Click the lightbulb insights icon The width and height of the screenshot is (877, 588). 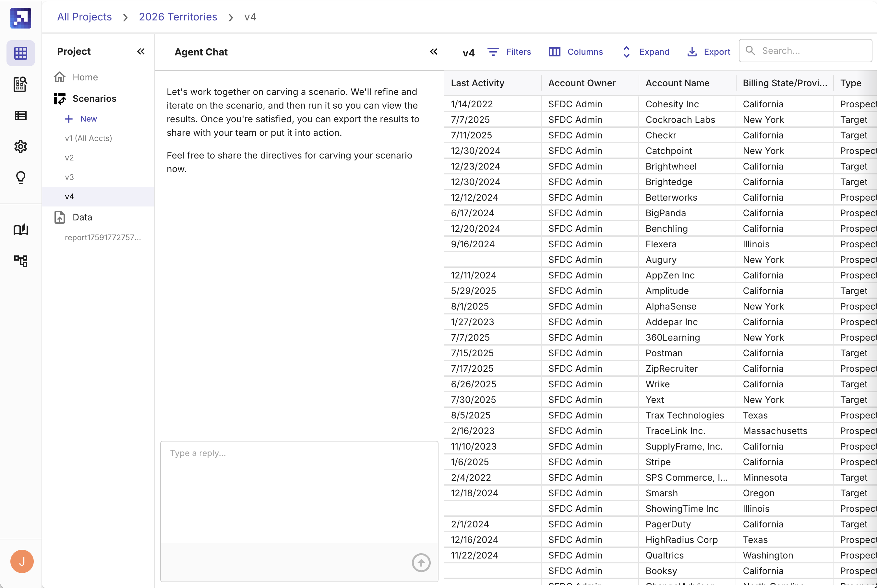(21, 178)
